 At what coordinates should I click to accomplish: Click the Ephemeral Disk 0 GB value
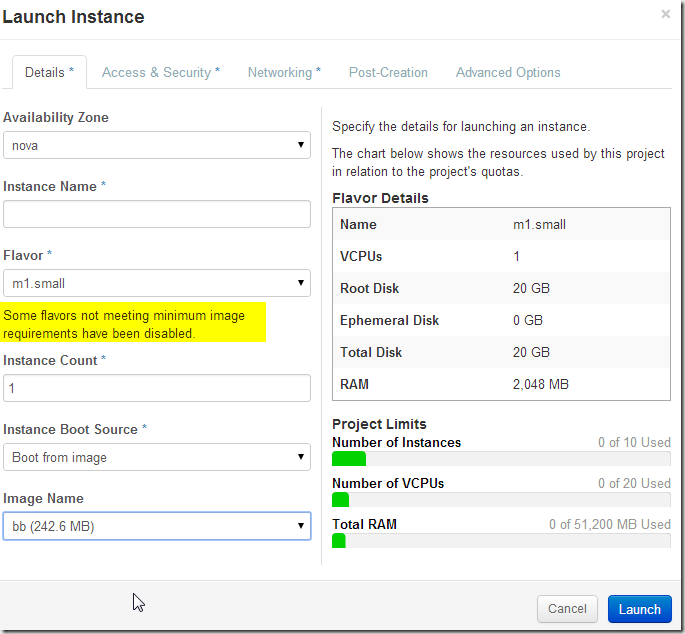(x=528, y=320)
